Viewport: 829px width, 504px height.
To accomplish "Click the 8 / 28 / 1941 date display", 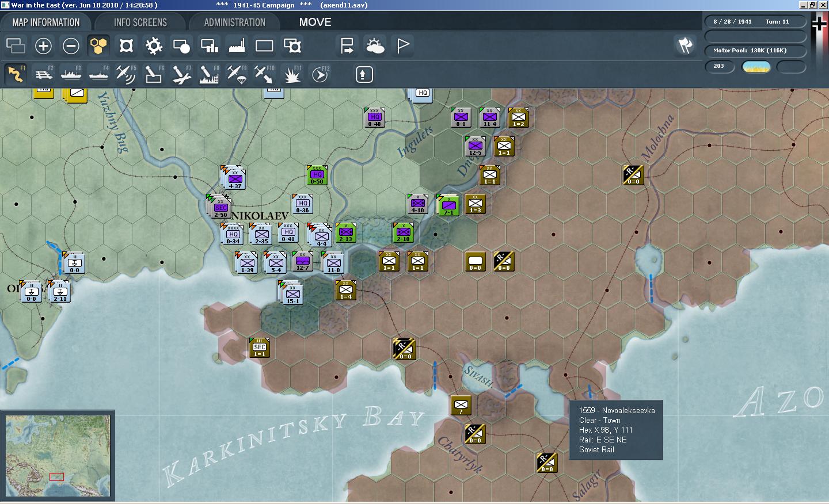I will coord(732,21).
